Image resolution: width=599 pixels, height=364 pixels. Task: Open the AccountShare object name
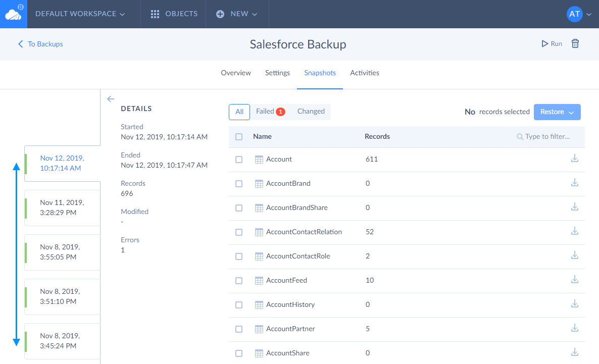pyautogui.click(x=288, y=353)
